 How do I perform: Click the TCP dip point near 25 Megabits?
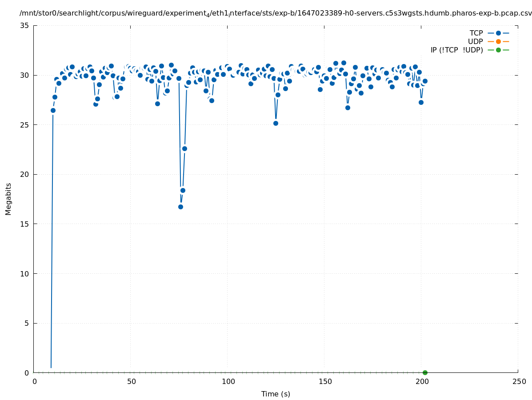[x=276, y=123]
